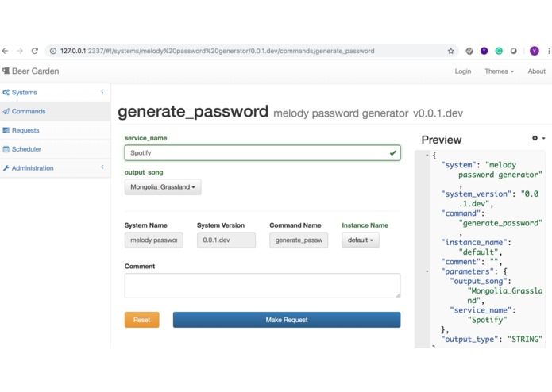
Task: Collapse the parameters object in Preview
Action: pyautogui.click(x=427, y=271)
